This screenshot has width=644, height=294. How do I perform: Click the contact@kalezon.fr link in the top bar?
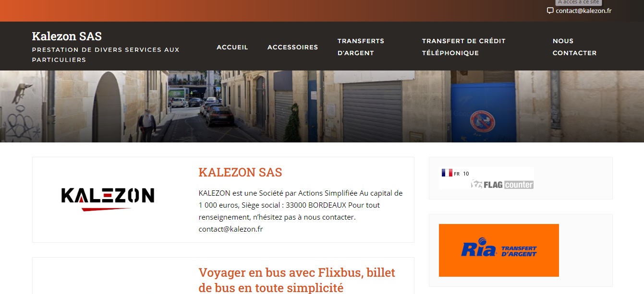(583, 11)
